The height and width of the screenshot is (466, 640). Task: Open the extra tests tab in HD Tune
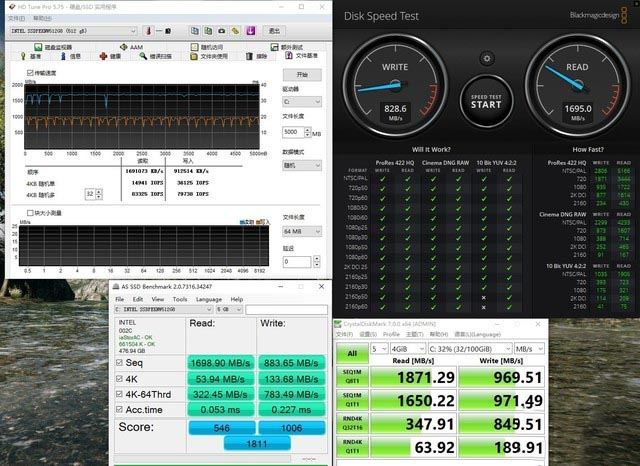(287, 47)
